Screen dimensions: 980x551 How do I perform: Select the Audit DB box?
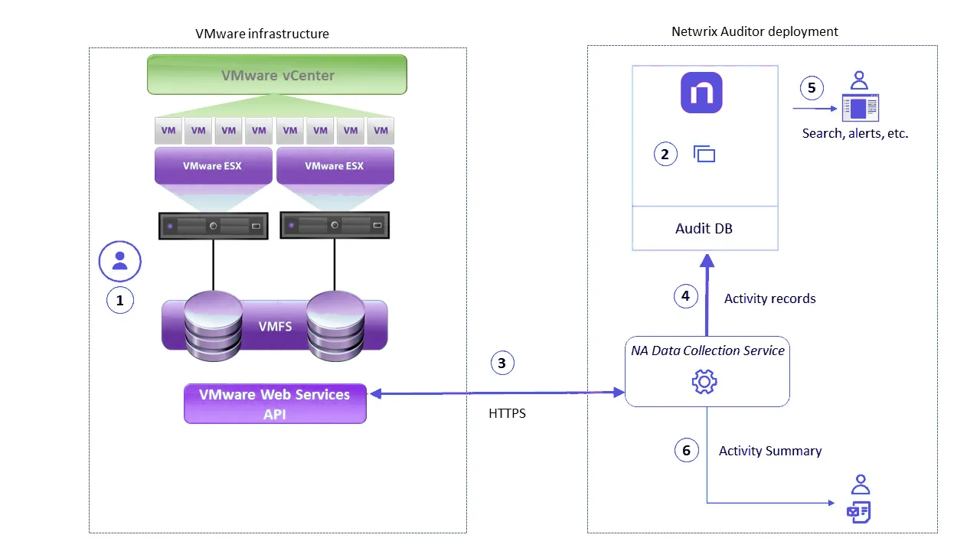[x=704, y=228]
